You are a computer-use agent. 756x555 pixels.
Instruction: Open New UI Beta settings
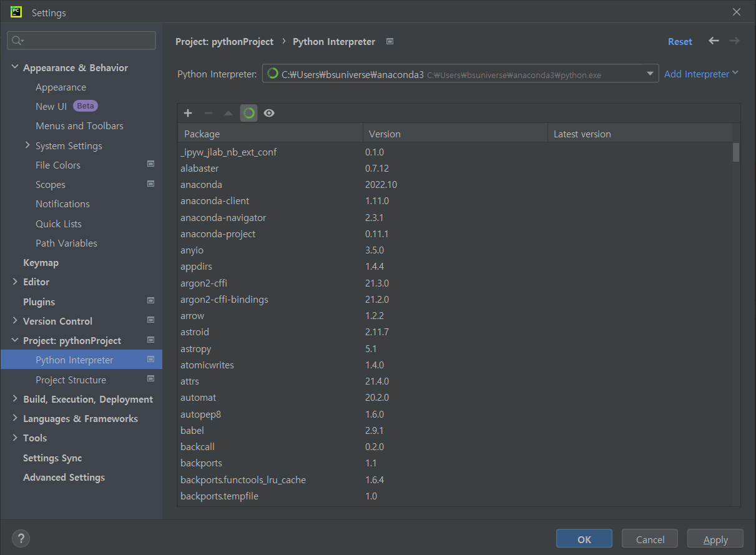67,106
